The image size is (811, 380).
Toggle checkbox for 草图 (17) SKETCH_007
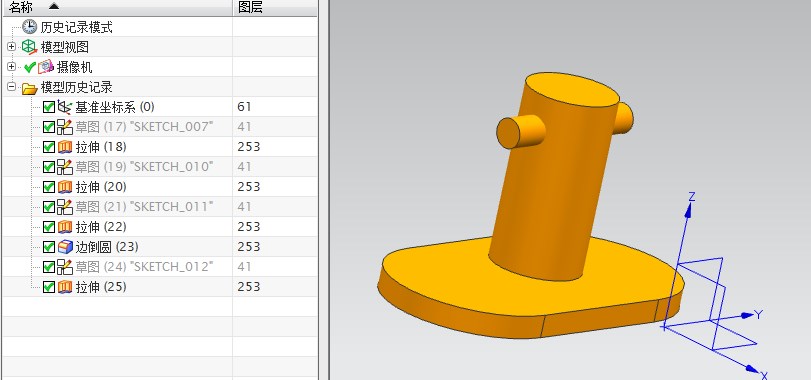coord(49,127)
